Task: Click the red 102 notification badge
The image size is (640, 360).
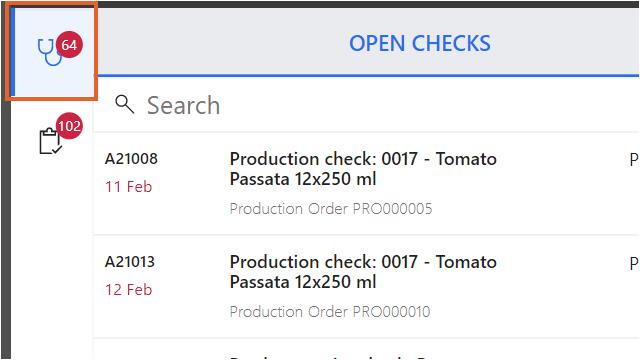Action: point(69,126)
